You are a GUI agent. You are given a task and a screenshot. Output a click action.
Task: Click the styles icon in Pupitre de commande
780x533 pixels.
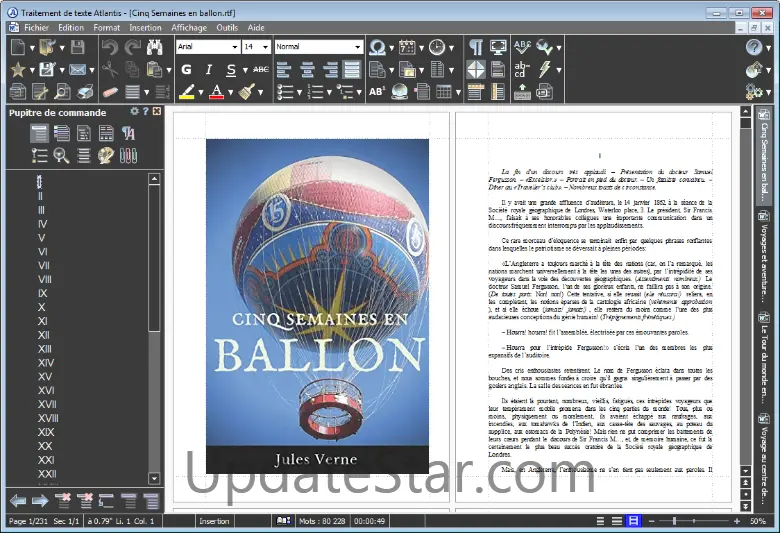[128, 133]
